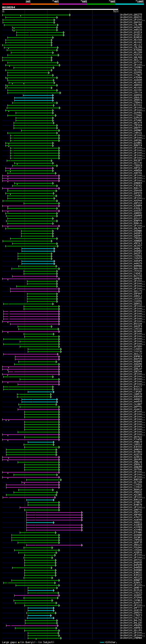Screen dimensions: 146x644
Task: Select UniRef100_Q01EC4 label
Action: pos(131,32)
